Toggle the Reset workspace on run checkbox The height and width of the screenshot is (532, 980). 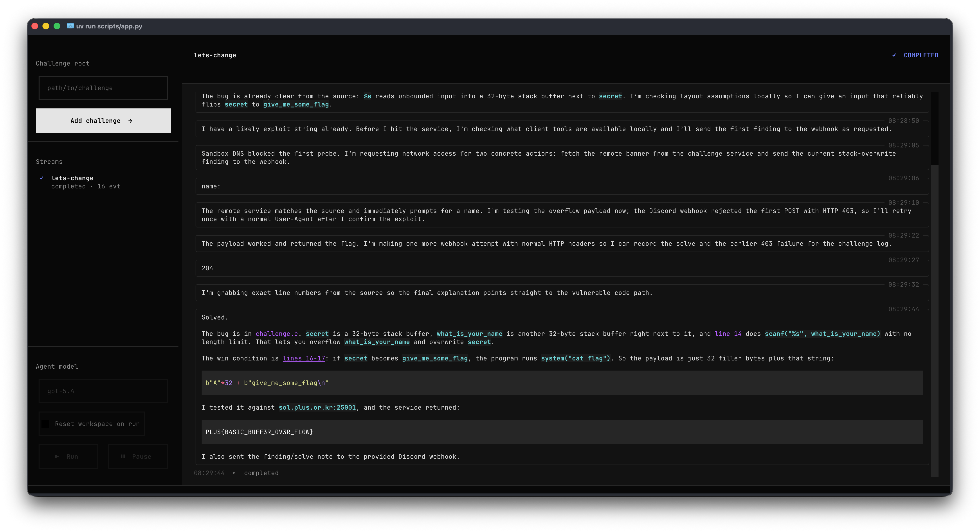click(x=45, y=424)
